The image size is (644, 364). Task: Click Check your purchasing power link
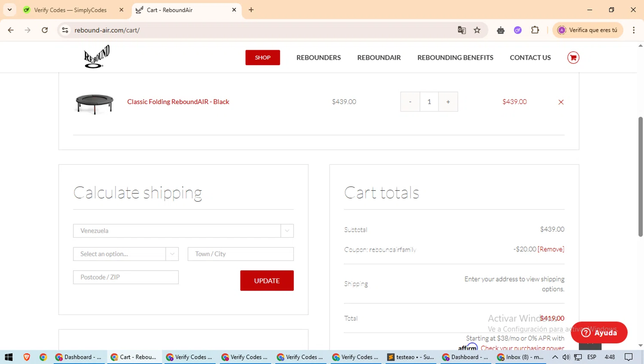tap(522, 347)
